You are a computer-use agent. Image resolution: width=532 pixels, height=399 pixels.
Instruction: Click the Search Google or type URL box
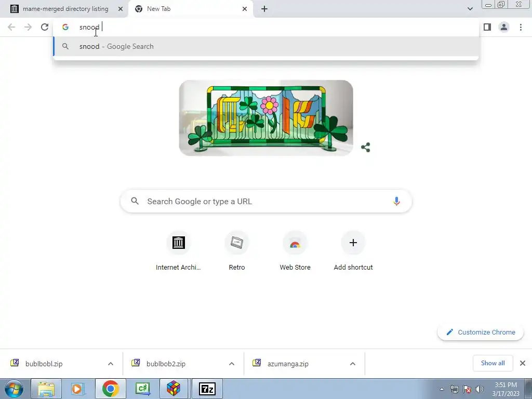coord(266,201)
